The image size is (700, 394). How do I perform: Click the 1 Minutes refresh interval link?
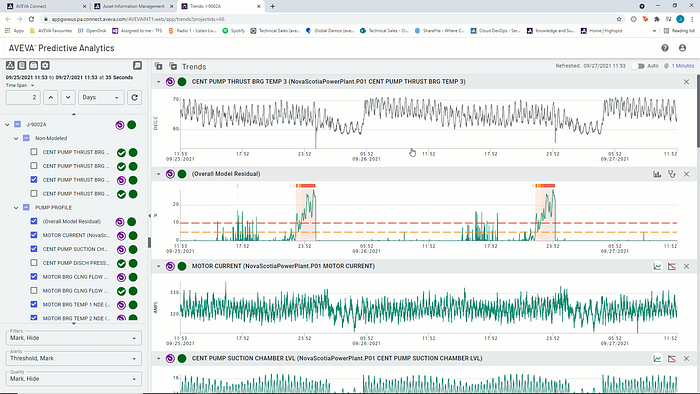pos(683,66)
